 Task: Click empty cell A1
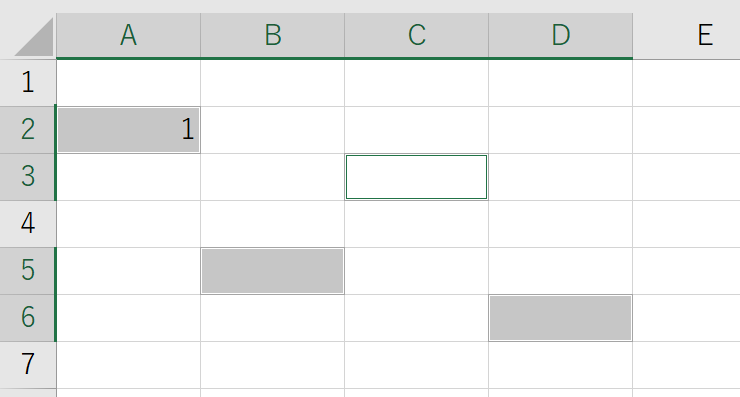pyautogui.click(x=128, y=83)
